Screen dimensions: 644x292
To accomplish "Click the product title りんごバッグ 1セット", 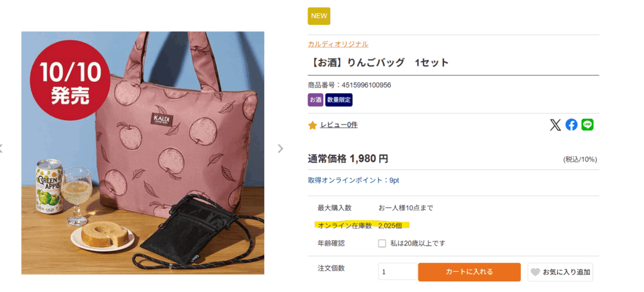I will click(378, 63).
